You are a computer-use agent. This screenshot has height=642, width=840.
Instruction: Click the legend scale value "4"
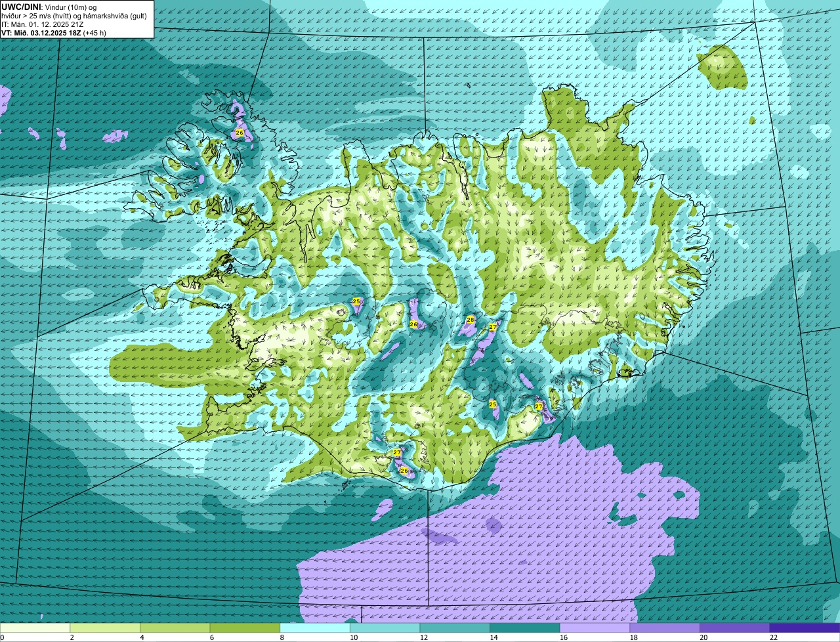(142, 637)
